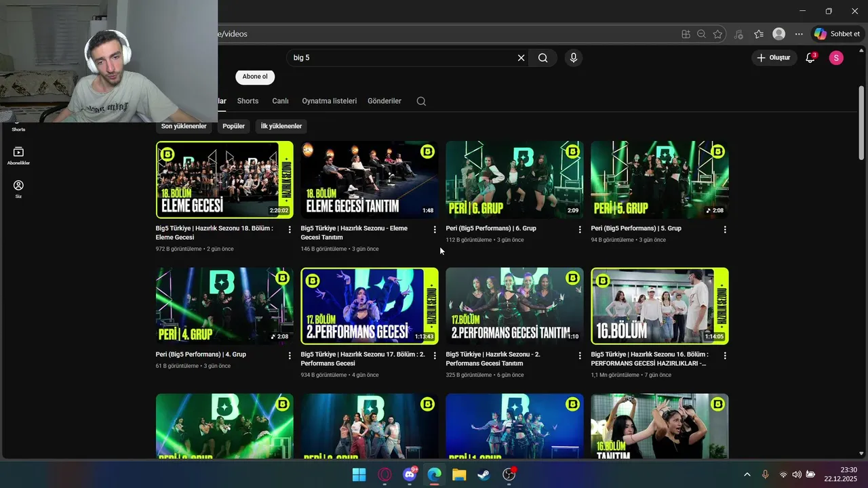The height and width of the screenshot is (488, 868).
Task: Click the Abone ol subscribe button
Action: pos(255,77)
